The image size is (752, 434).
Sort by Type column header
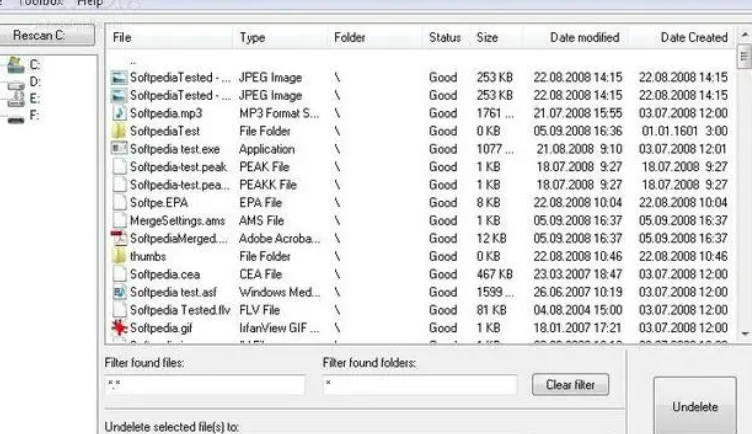(x=281, y=37)
